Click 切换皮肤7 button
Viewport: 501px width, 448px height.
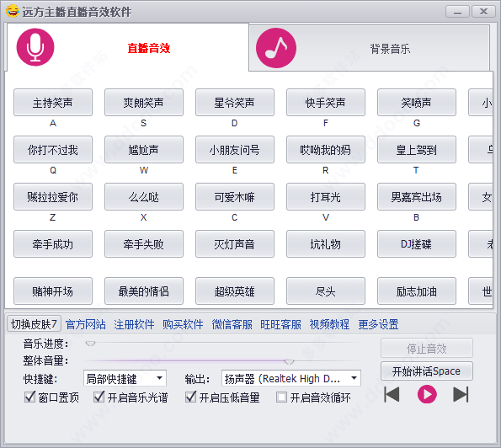tap(34, 324)
